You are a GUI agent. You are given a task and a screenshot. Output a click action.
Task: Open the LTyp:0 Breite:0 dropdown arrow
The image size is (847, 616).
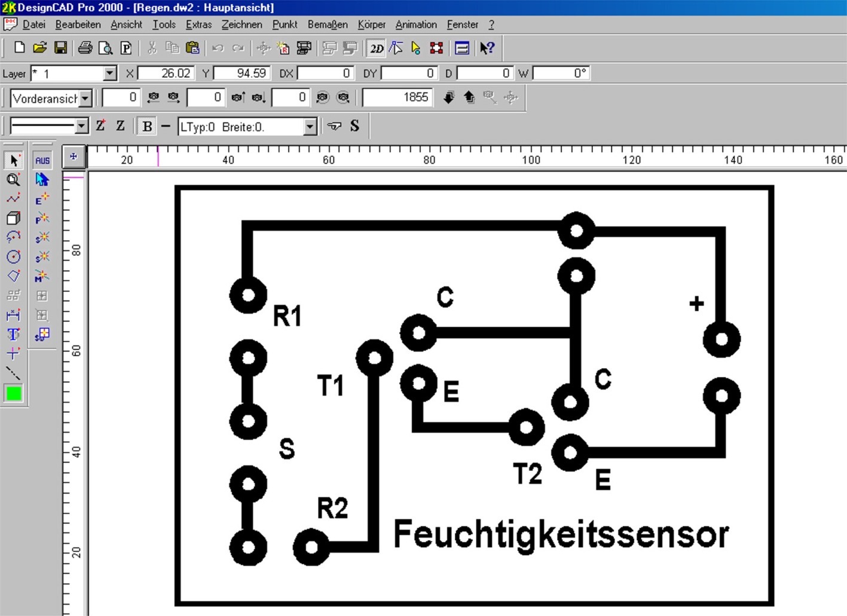[x=310, y=126]
